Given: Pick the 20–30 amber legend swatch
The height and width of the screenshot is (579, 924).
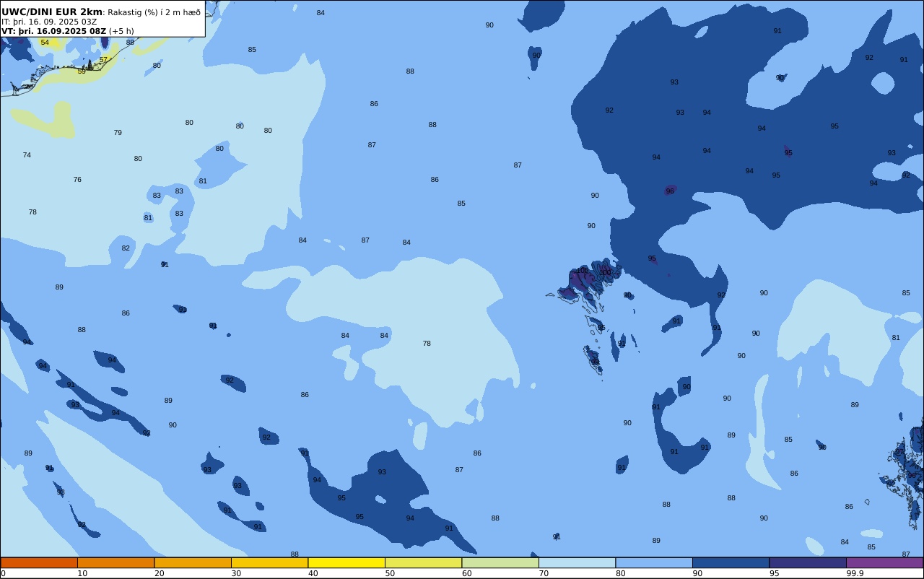Looking at the screenshot, I should 193,562.
